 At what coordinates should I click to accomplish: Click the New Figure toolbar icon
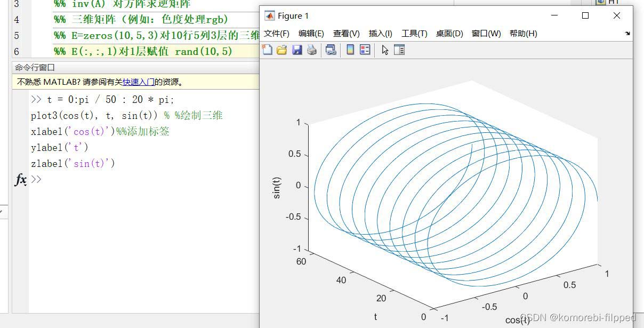click(267, 50)
